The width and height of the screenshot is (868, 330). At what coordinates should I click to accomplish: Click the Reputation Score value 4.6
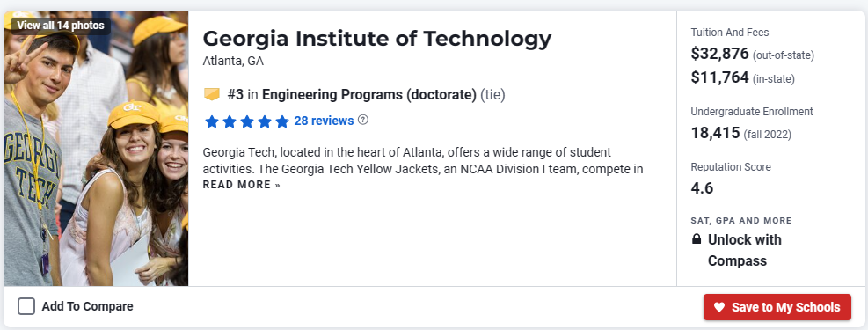(x=702, y=188)
